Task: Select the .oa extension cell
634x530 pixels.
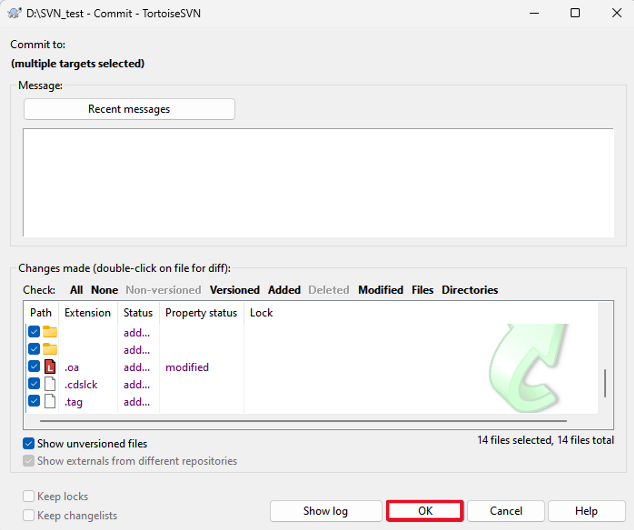Action: (72, 367)
